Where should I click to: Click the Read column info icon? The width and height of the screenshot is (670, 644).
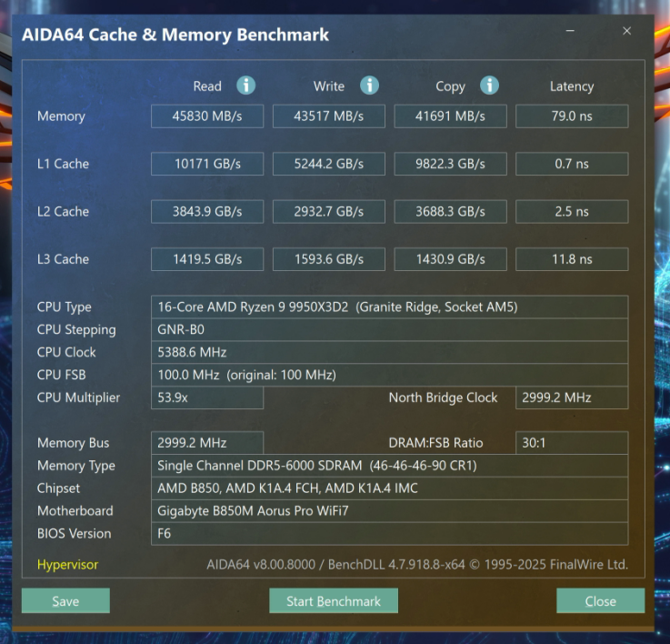[246, 86]
